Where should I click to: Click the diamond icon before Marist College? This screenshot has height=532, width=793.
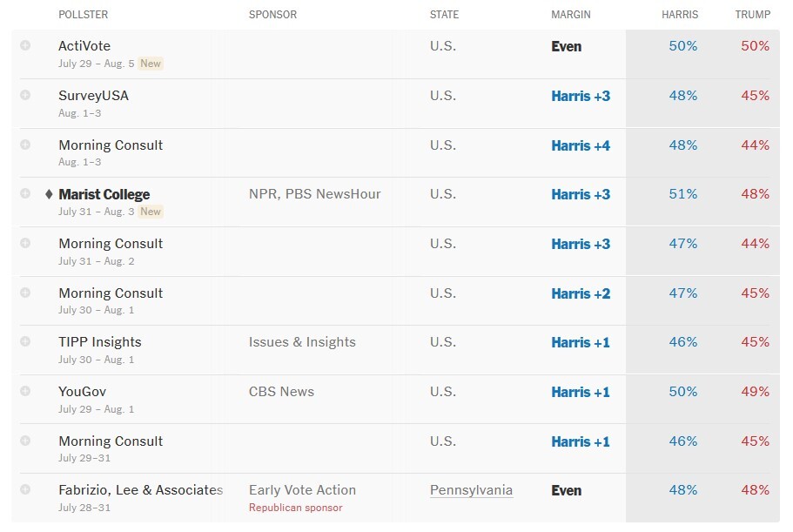[49, 194]
